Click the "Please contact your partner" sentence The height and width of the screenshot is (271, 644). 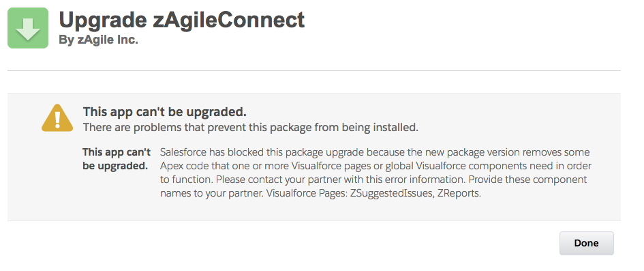(277, 180)
